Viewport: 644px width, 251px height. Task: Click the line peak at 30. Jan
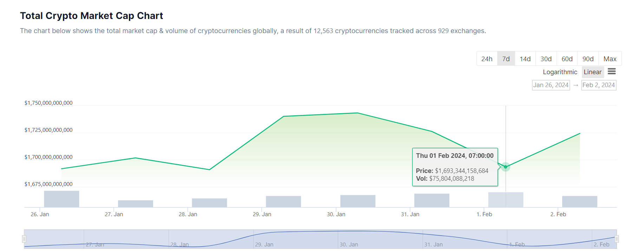357,113
